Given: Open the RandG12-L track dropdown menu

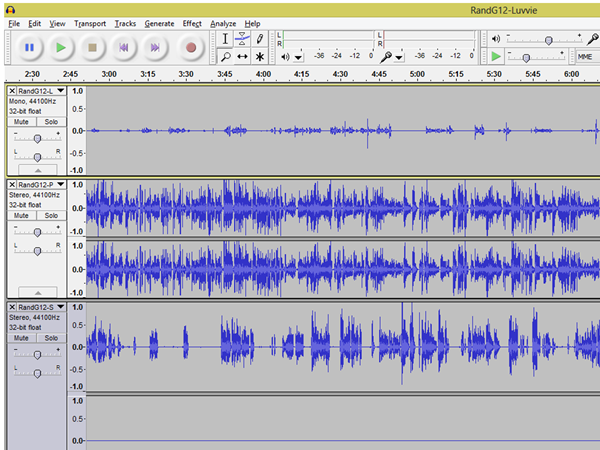Looking at the screenshot, I should tap(61, 91).
